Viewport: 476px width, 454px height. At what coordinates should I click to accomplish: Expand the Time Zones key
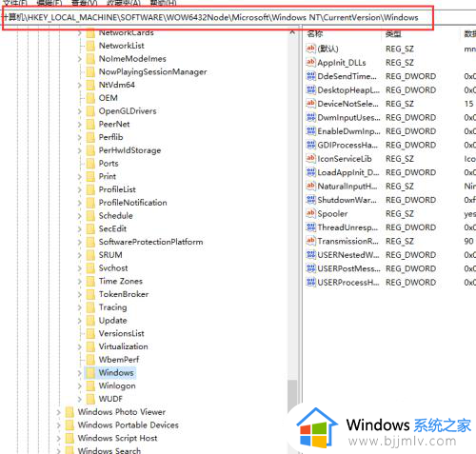(x=79, y=281)
